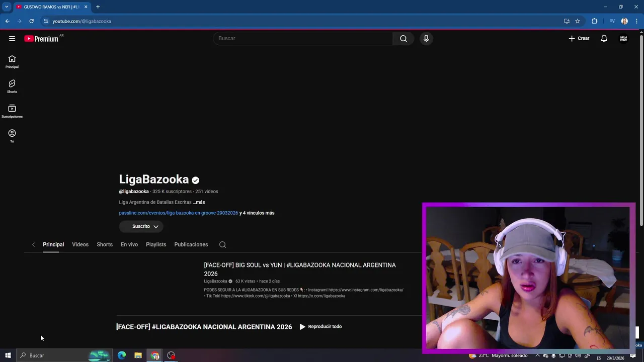Screen dimensions: 644x362
Task: Open a new browser tab
Action: pos(98,7)
